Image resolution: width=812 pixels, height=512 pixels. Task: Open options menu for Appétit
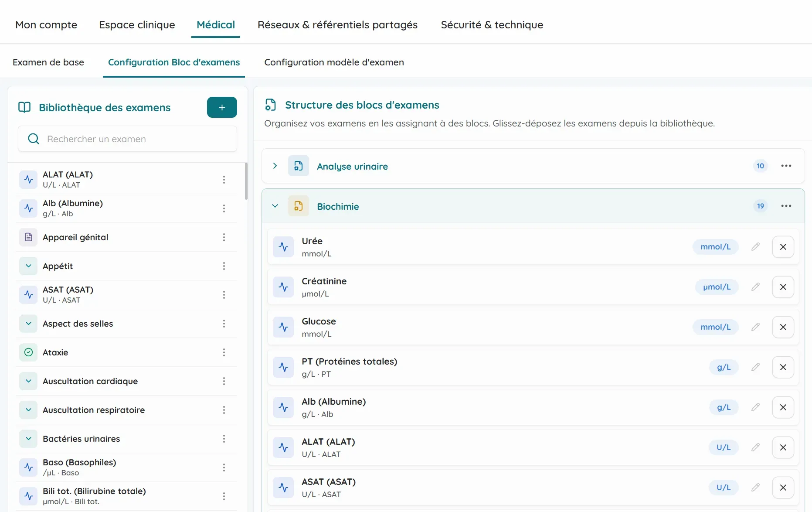click(224, 266)
